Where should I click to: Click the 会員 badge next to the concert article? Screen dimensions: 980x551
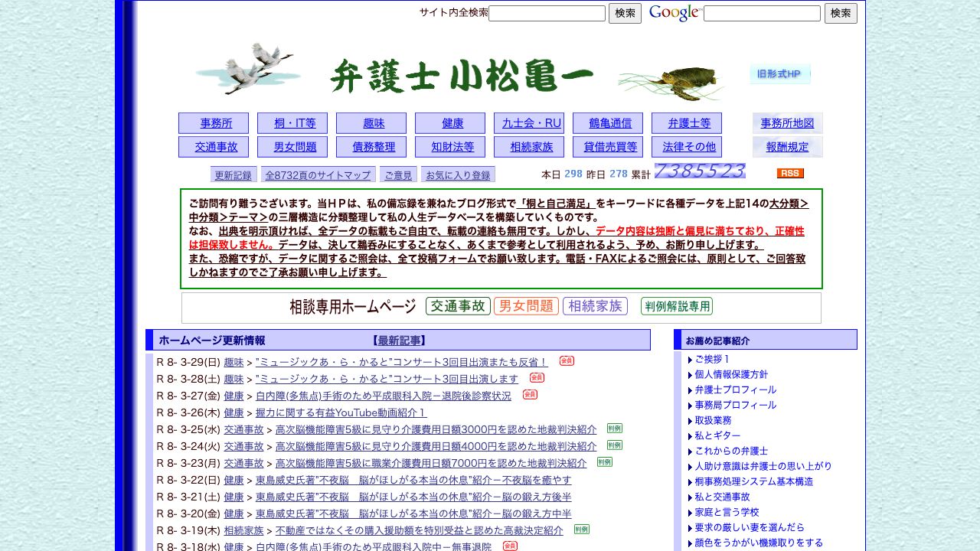(567, 360)
